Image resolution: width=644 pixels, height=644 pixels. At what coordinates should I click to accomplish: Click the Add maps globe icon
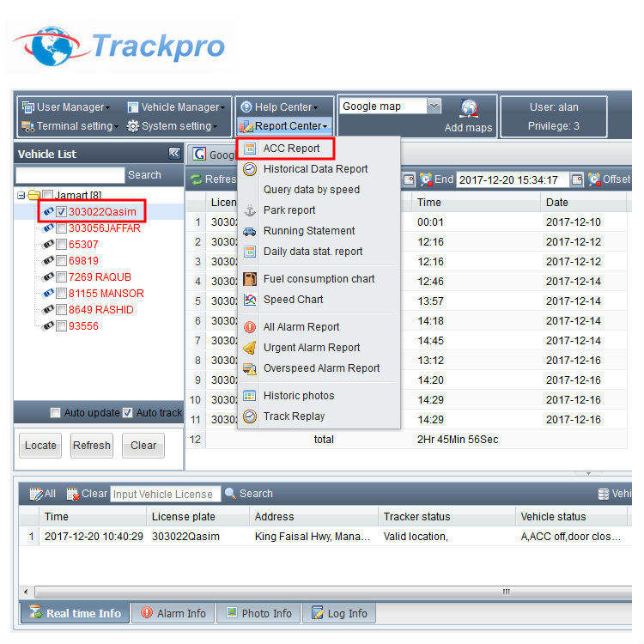click(x=469, y=109)
